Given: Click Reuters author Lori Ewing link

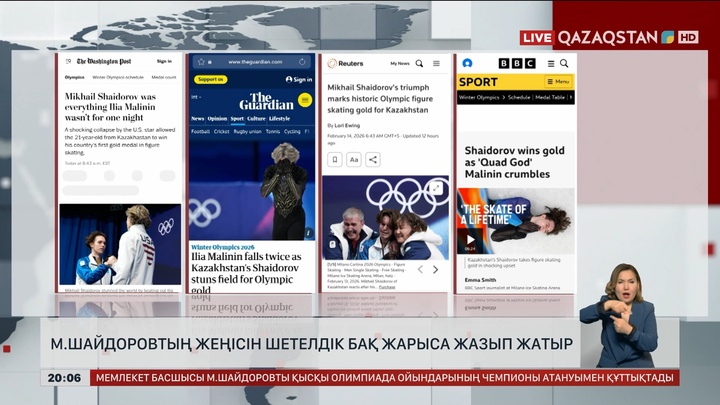Looking at the screenshot, I should [x=347, y=125].
